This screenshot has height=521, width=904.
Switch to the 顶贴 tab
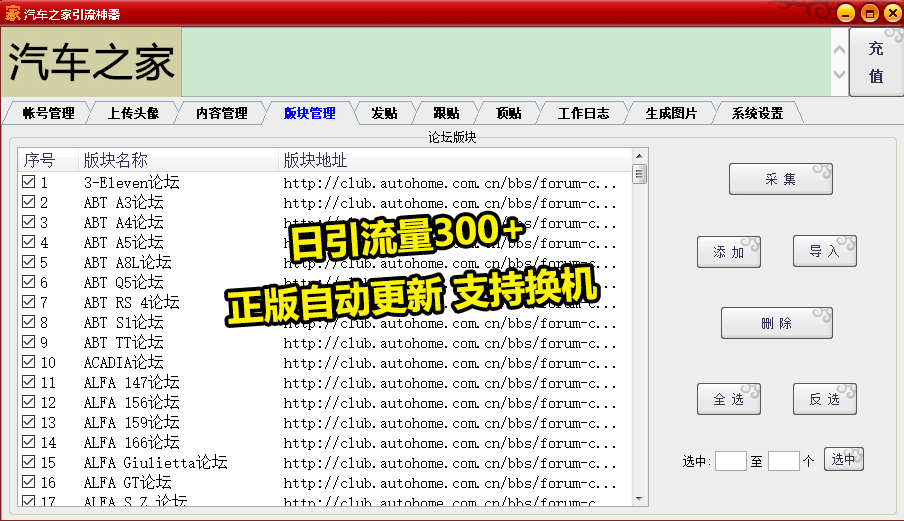point(508,113)
